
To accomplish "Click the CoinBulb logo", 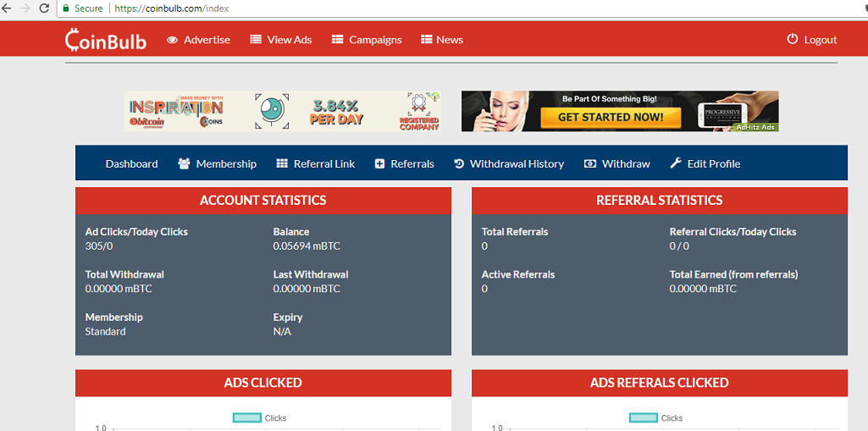I will (x=106, y=40).
